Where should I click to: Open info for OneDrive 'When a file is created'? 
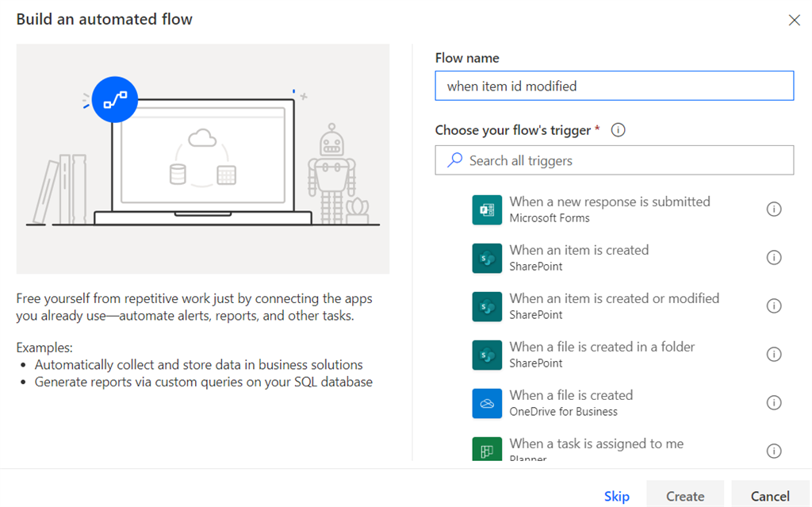[774, 403]
